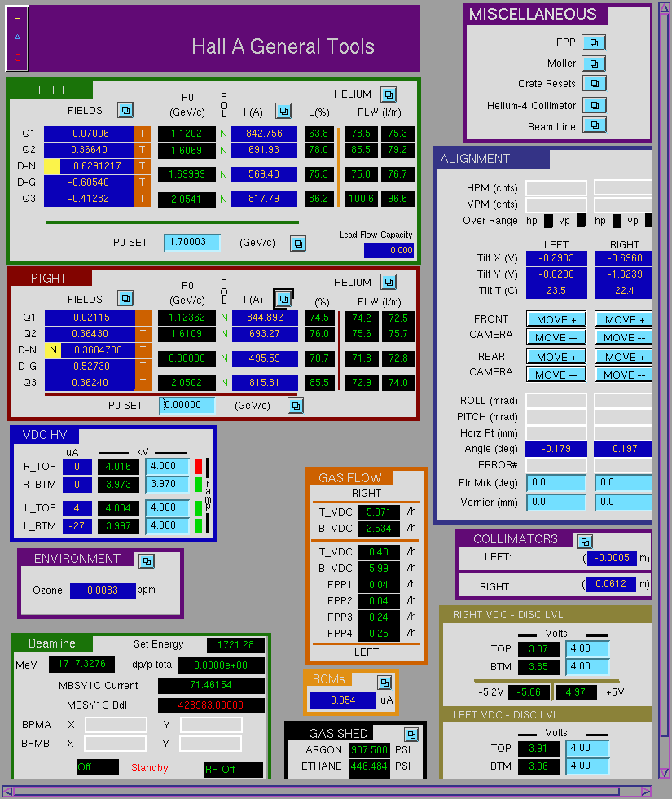This screenshot has height=799, width=672.
Task: Open the RIGHT arm I (A) display icon
Action: (x=283, y=299)
